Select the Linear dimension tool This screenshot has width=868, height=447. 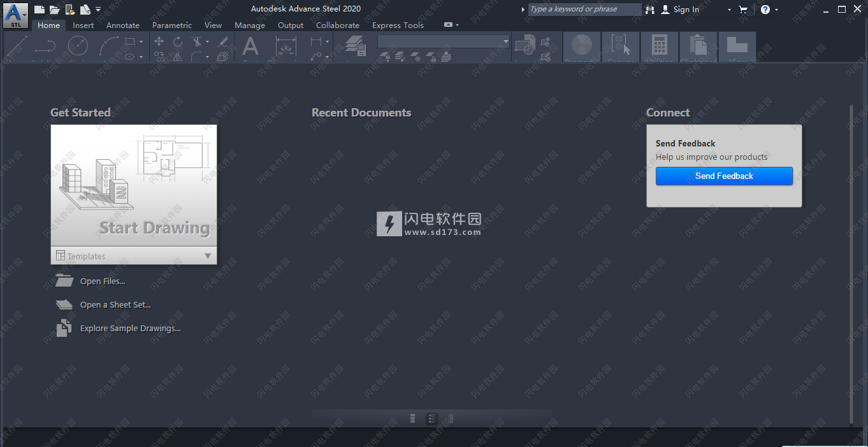pyautogui.click(x=316, y=41)
